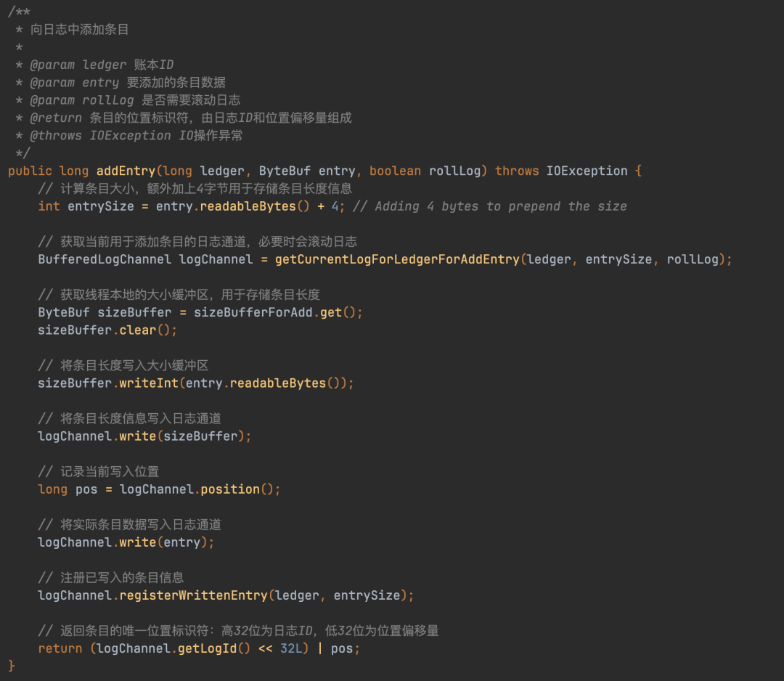
Task: Click the 'writeInt' method call
Action: tap(149, 383)
